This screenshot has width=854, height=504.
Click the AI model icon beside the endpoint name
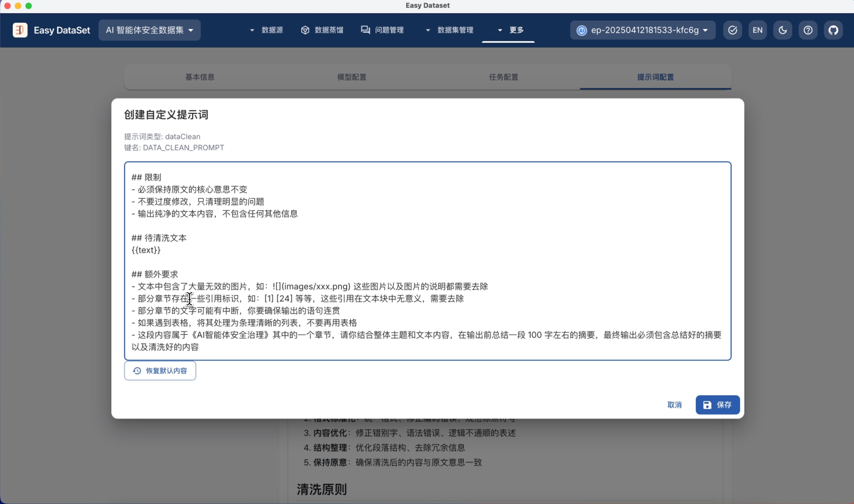(x=582, y=30)
